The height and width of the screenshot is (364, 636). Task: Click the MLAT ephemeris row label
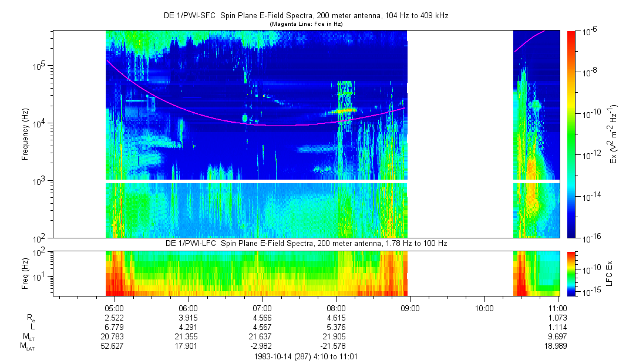pyautogui.click(x=27, y=346)
